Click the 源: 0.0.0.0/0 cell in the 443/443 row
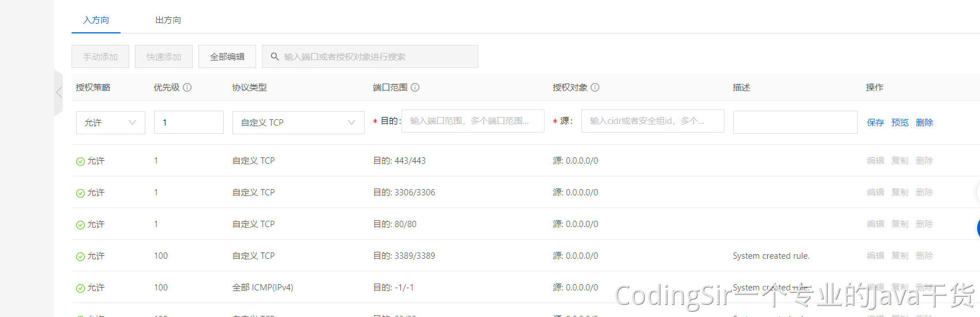The height and width of the screenshot is (317, 980). [x=575, y=161]
